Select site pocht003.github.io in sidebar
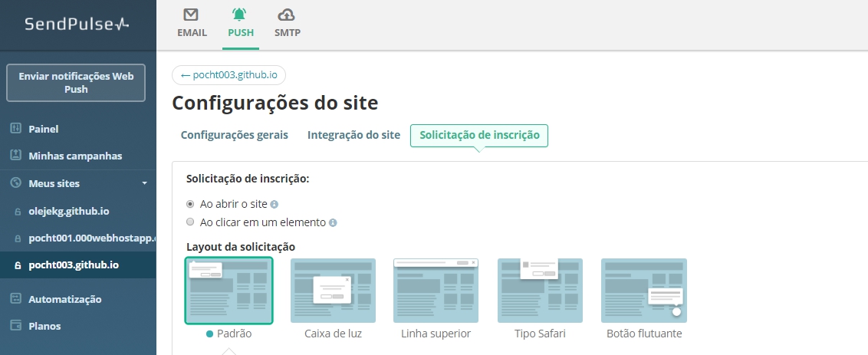 (74, 265)
